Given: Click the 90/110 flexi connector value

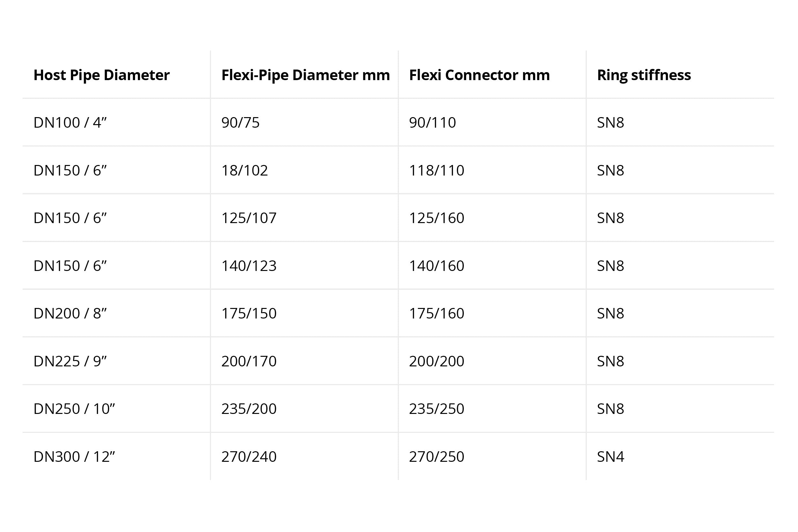Looking at the screenshot, I should 432,123.
